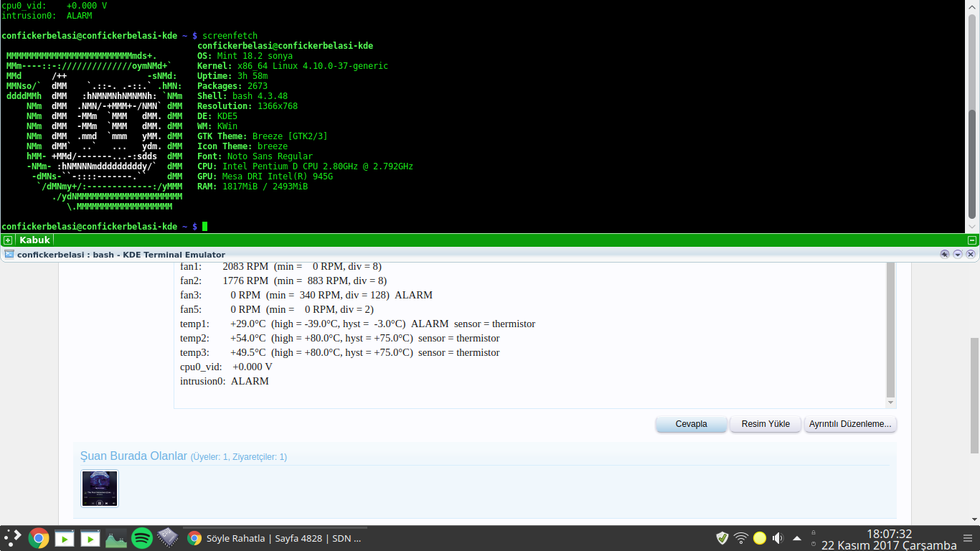The width and height of the screenshot is (980, 551).
Task: Expand the hidden system tray icons arrow
Action: (x=796, y=538)
